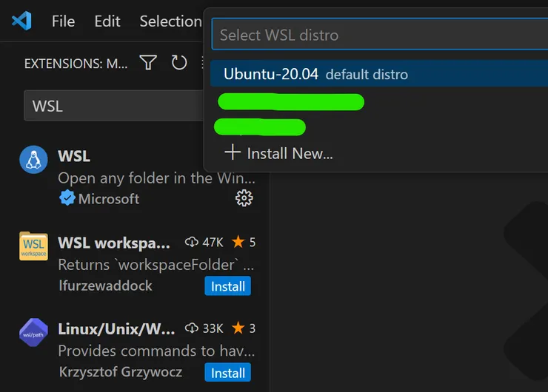548x392 pixels.
Task: Select the first redacted distro entry
Action: pyautogui.click(x=290, y=102)
